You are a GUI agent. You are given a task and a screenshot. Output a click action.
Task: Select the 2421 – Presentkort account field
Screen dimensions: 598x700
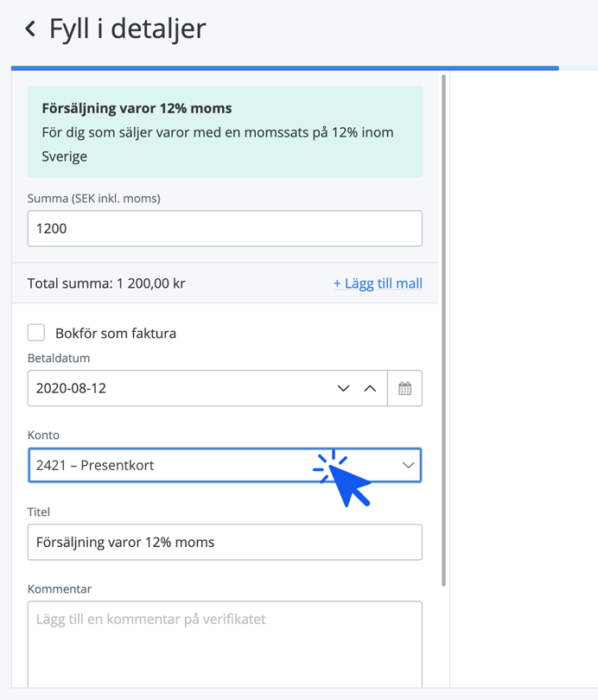[173, 465]
